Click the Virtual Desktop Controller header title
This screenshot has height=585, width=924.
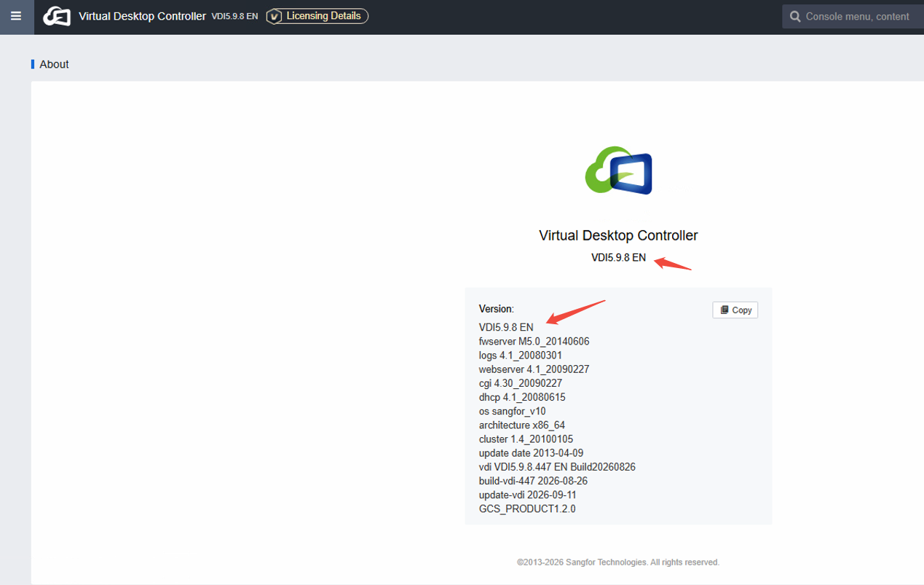point(142,16)
